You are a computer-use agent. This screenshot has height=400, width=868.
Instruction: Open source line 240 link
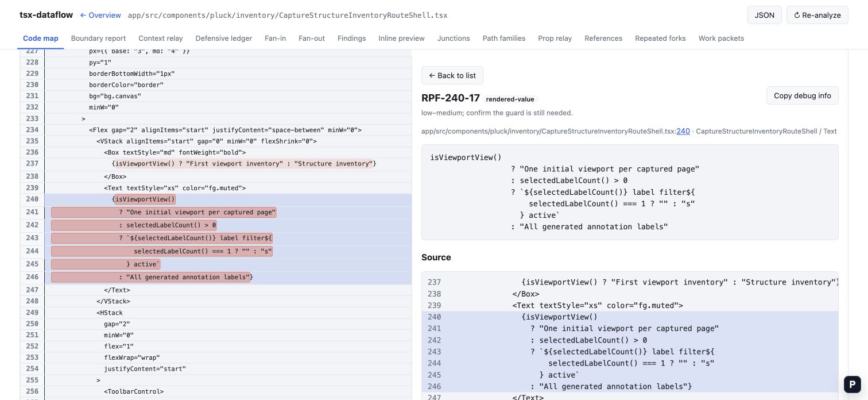[683, 131]
